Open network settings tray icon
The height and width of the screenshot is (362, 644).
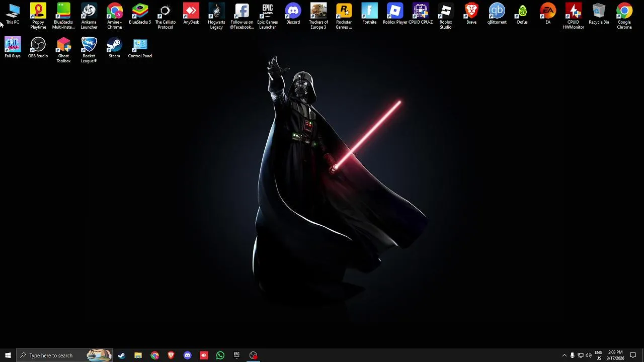tap(580, 355)
